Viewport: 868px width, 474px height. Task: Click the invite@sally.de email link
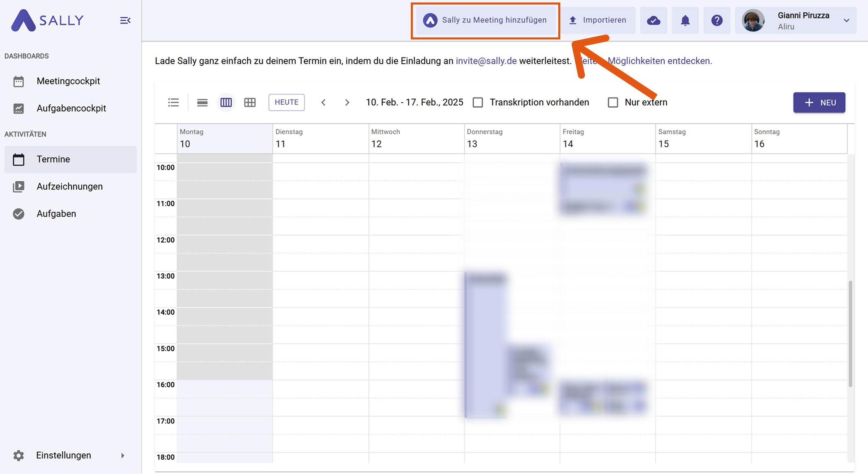pyautogui.click(x=486, y=61)
